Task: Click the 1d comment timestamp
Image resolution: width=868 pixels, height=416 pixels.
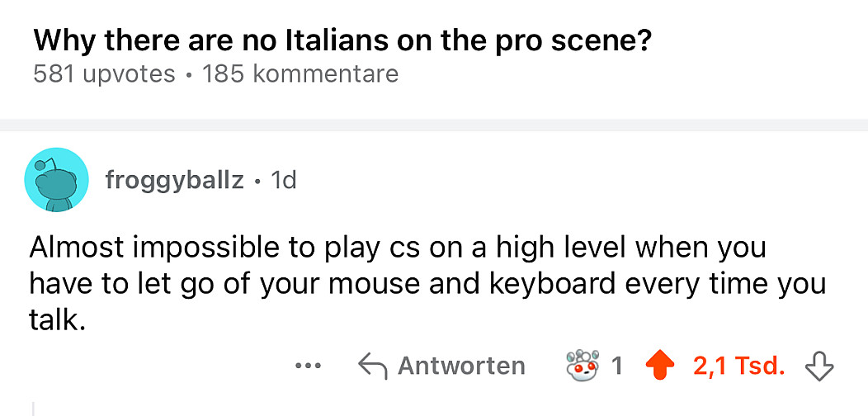Action: point(283,180)
